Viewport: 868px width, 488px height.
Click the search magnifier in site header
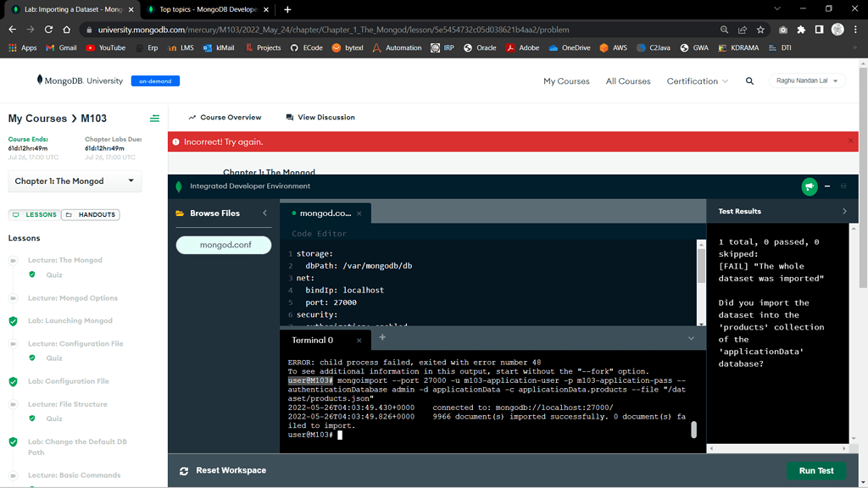coord(749,81)
